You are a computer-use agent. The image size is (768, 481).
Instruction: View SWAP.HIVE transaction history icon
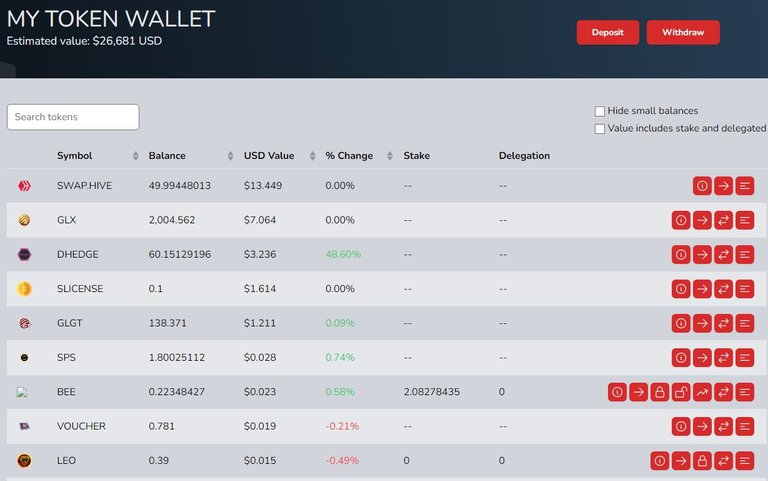[x=744, y=186]
